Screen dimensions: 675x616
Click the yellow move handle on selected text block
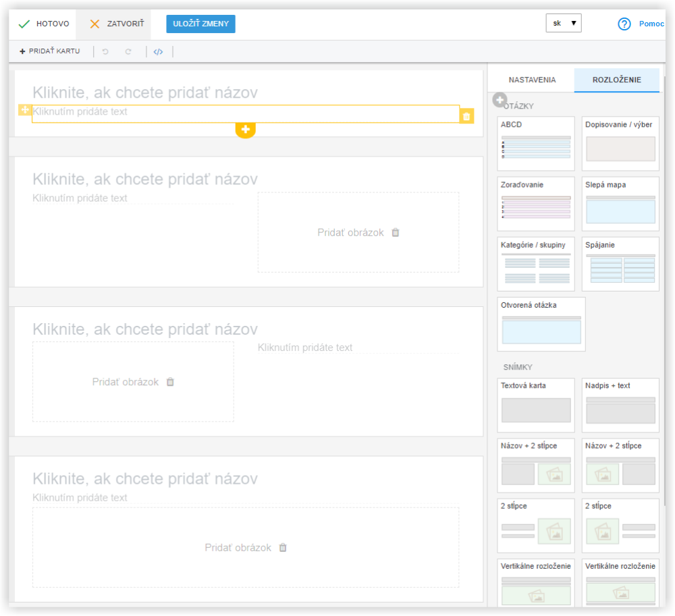(x=25, y=110)
